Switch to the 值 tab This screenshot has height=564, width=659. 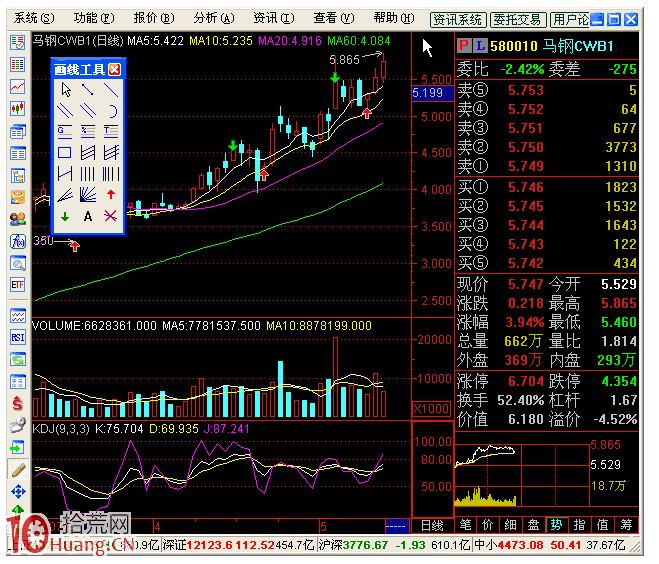click(x=603, y=524)
